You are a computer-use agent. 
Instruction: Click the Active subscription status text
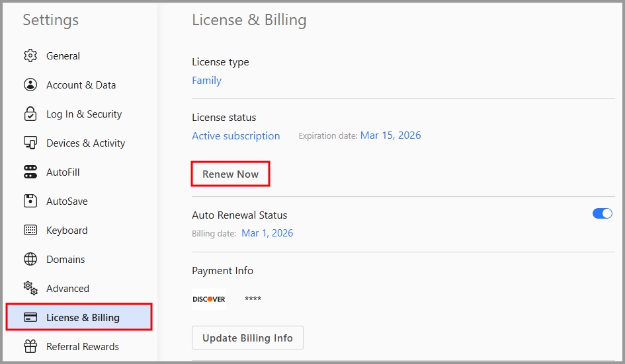coord(236,136)
